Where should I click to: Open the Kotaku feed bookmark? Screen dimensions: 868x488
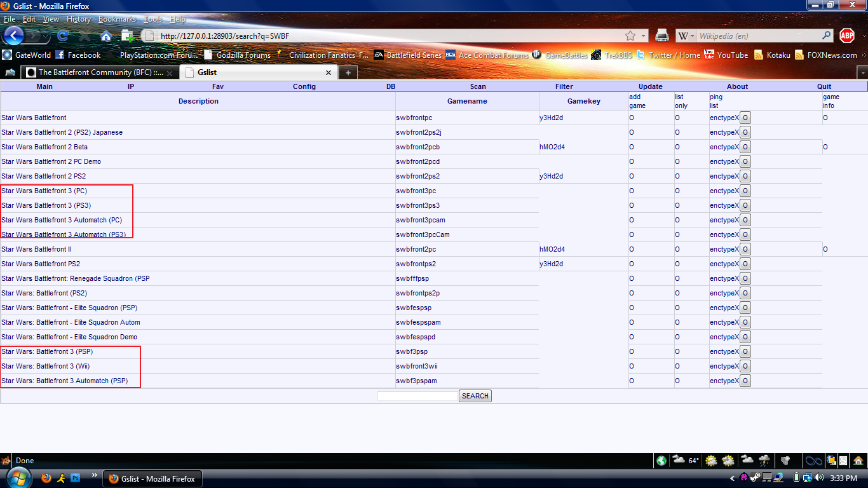click(772, 55)
